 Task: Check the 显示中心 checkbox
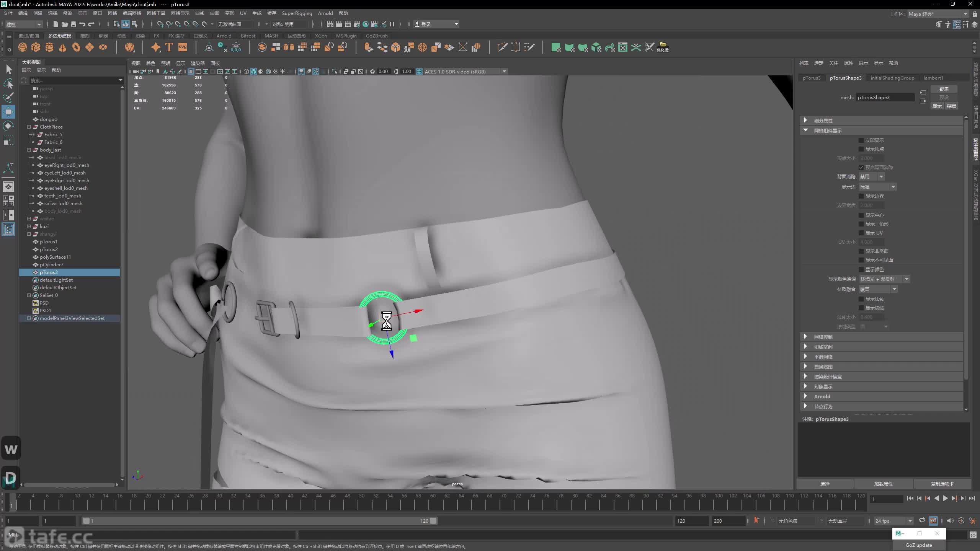(x=861, y=215)
